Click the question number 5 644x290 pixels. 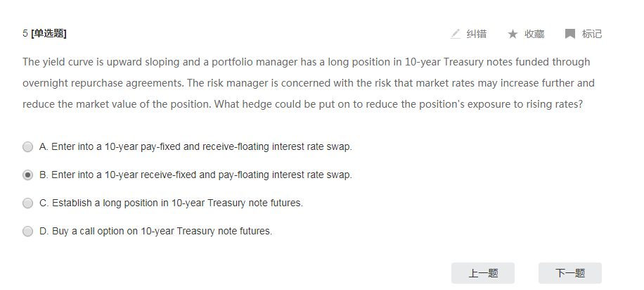(25, 33)
